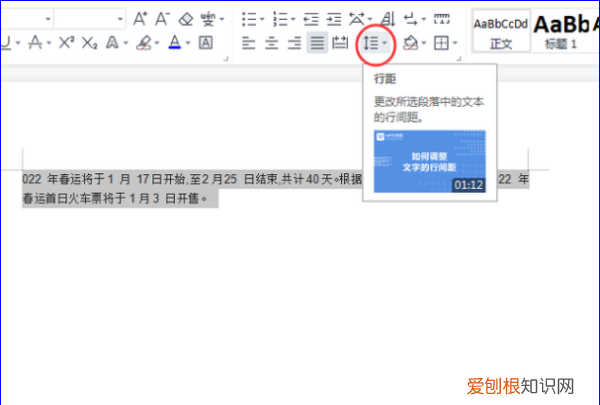Apply paragraph shading with bucket icon
600x405 pixels.
[x=411, y=42]
